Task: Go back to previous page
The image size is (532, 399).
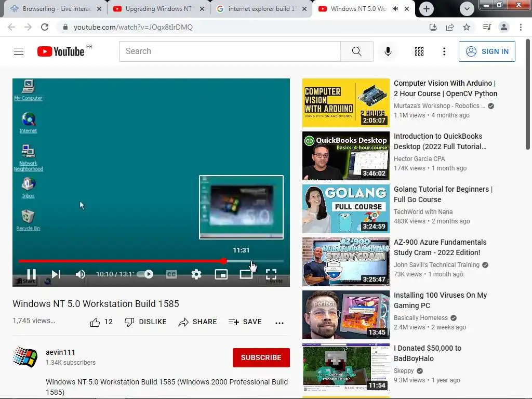Action: (11, 27)
